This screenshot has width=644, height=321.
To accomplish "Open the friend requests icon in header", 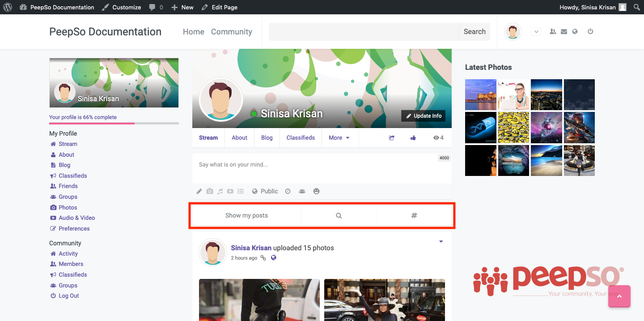I will (553, 31).
